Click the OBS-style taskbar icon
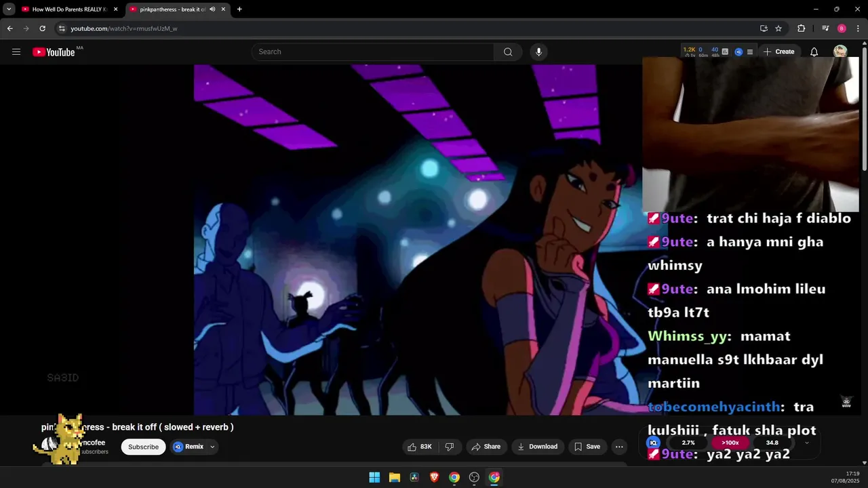The image size is (868, 488). 474,477
